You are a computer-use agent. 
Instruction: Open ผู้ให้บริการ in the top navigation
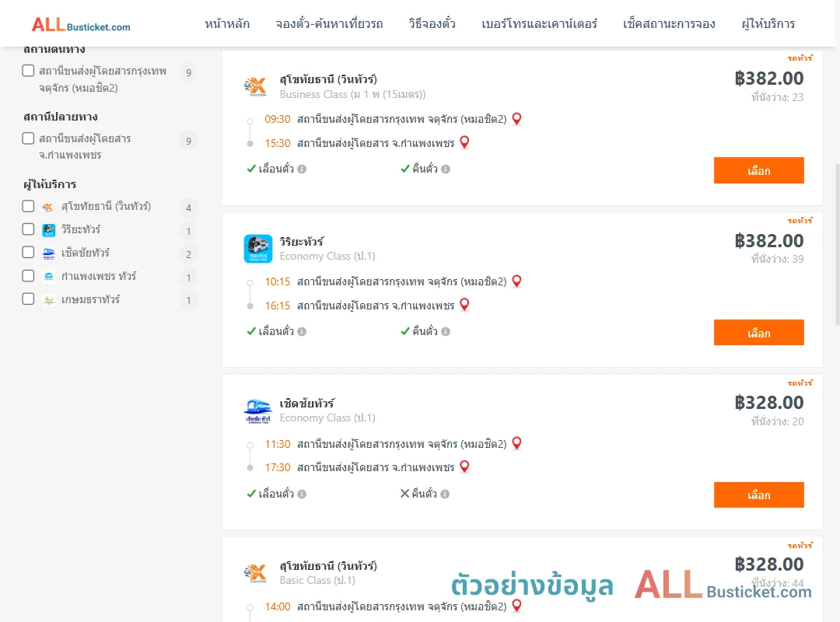(x=768, y=23)
